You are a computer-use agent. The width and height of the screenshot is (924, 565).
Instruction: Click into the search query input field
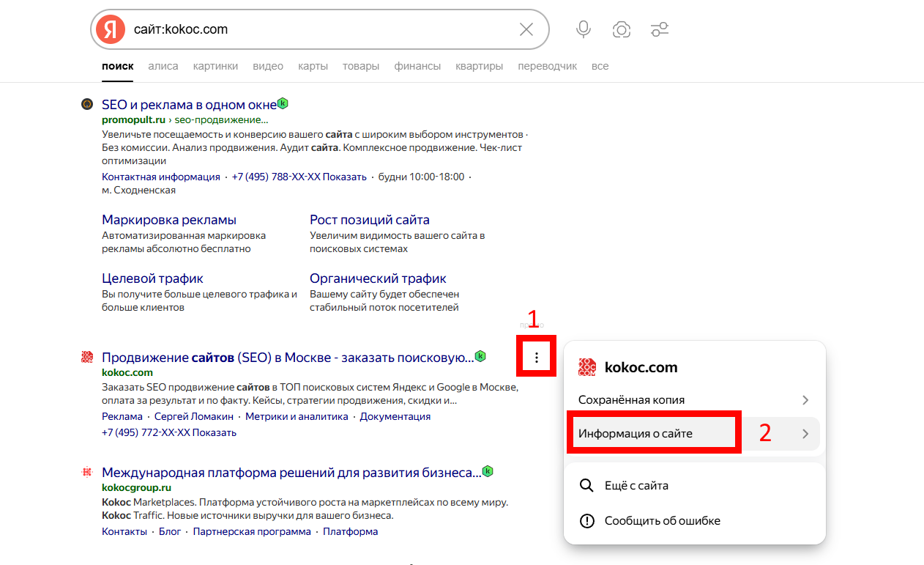click(322, 29)
